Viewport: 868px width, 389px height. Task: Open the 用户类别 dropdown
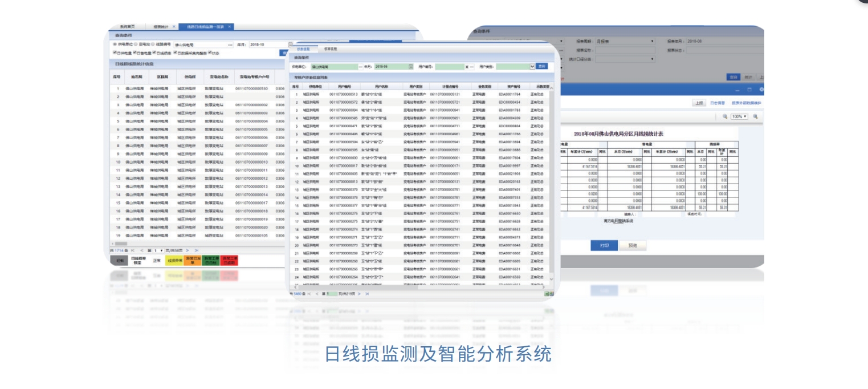(532, 67)
